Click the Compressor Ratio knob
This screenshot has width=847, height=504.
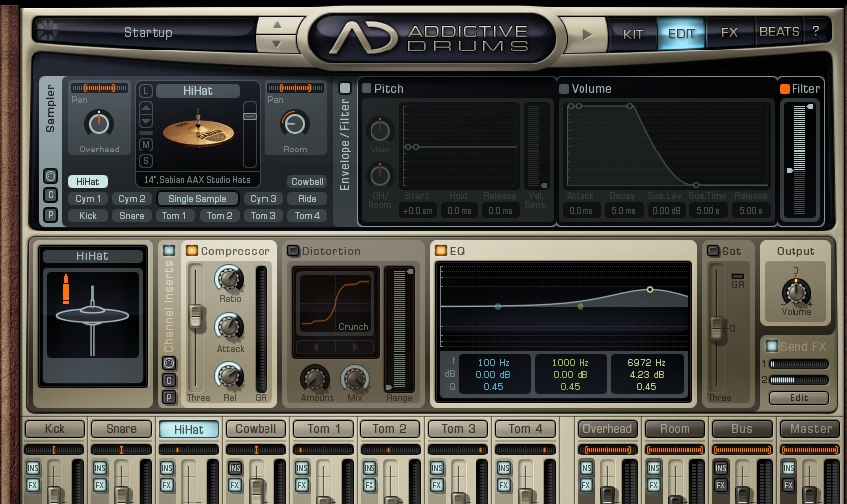tap(229, 279)
